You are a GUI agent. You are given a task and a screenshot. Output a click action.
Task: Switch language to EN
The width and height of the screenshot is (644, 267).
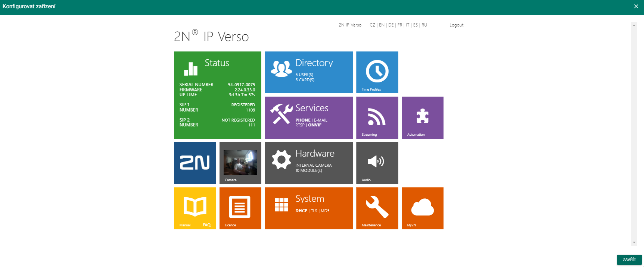pyautogui.click(x=382, y=25)
